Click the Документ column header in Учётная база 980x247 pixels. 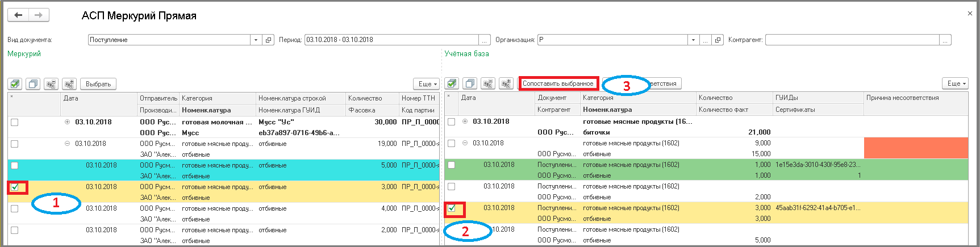click(558, 98)
